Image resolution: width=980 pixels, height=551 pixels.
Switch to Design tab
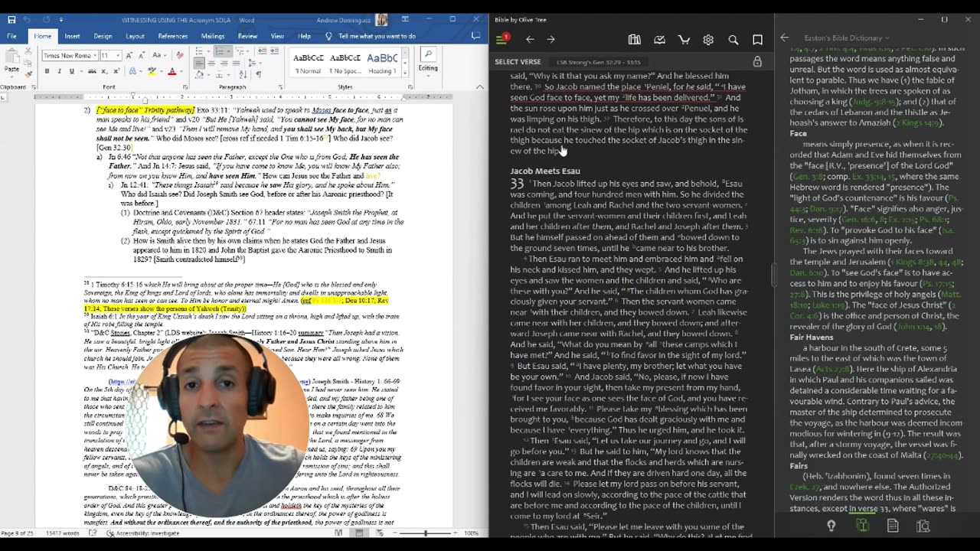[x=103, y=36]
